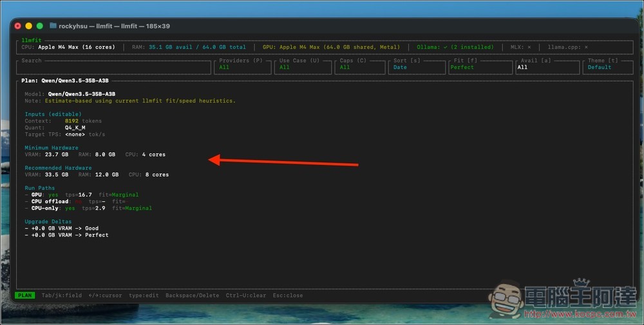Select the Quant value Q4_K_M
The image size is (644, 325).
[x=75, y=128]
